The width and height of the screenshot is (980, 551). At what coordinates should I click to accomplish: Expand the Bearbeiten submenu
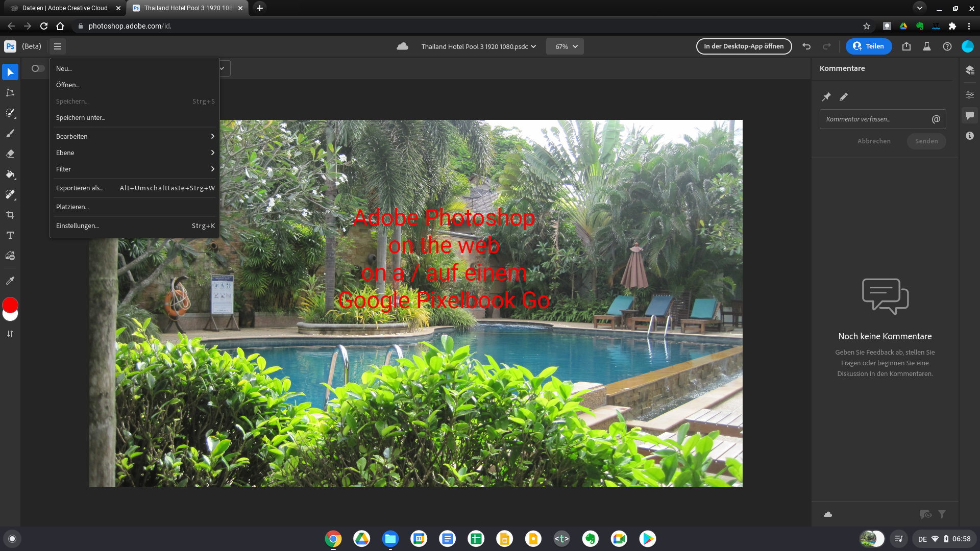point(135,136)
